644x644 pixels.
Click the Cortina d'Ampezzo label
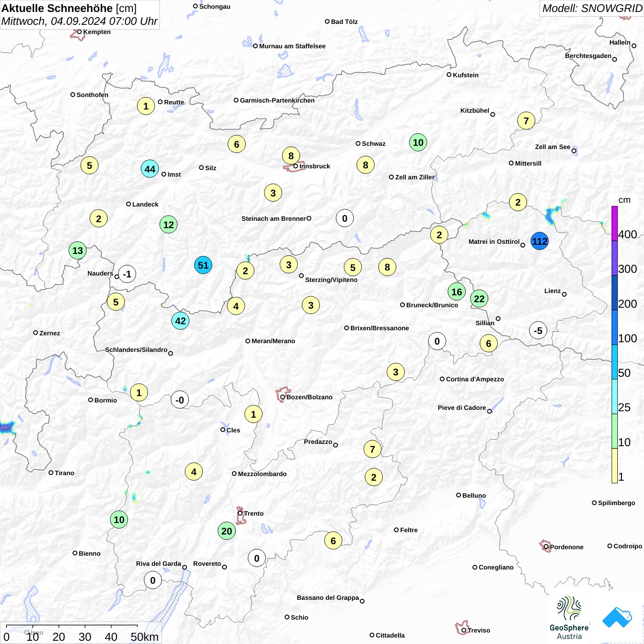[475, 379]
